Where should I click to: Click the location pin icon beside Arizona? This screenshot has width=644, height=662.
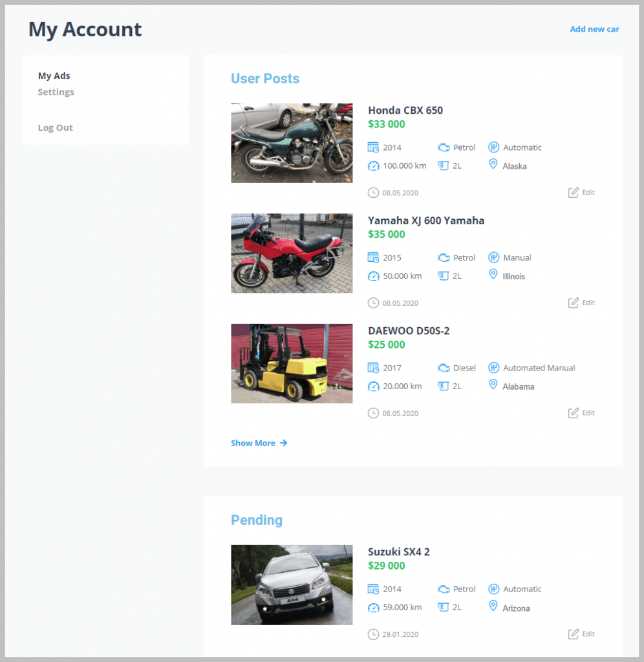coord(493,608)
